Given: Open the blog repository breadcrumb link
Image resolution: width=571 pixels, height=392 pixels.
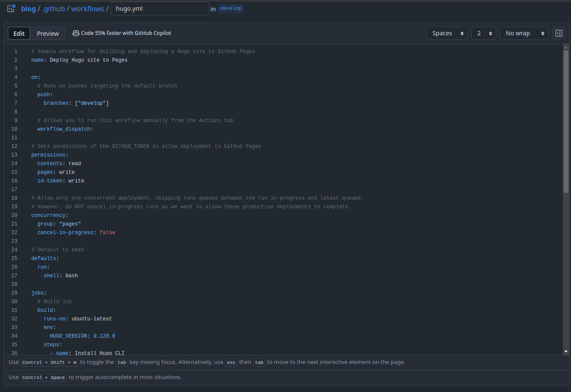Looking at the screenshot, I should click(x=28, y=9).
